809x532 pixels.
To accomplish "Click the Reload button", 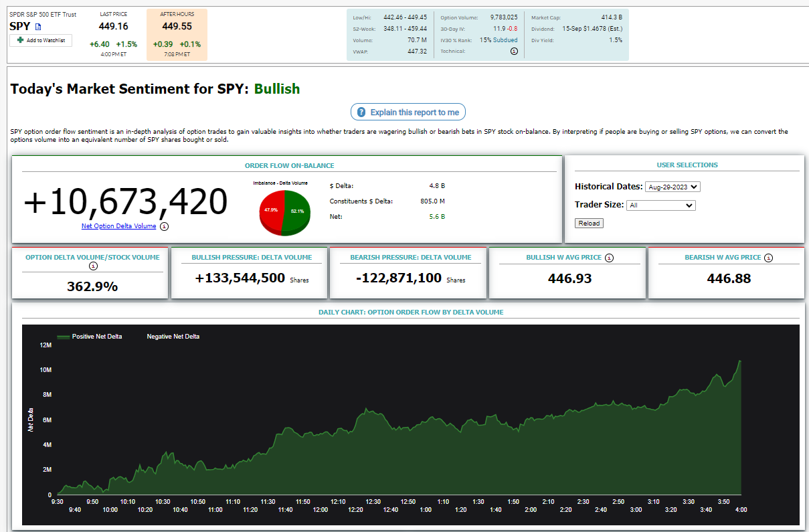I will coord(589,223).
